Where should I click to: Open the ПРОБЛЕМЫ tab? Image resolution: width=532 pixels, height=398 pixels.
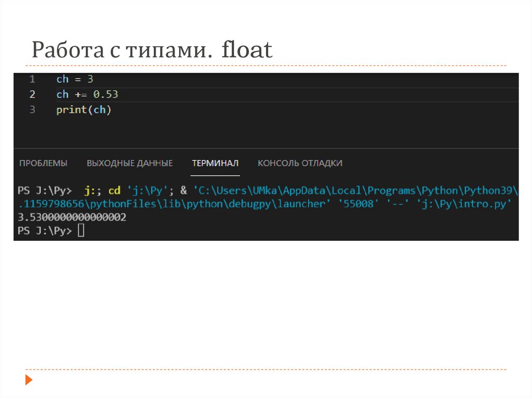click(x=43, y=163)
